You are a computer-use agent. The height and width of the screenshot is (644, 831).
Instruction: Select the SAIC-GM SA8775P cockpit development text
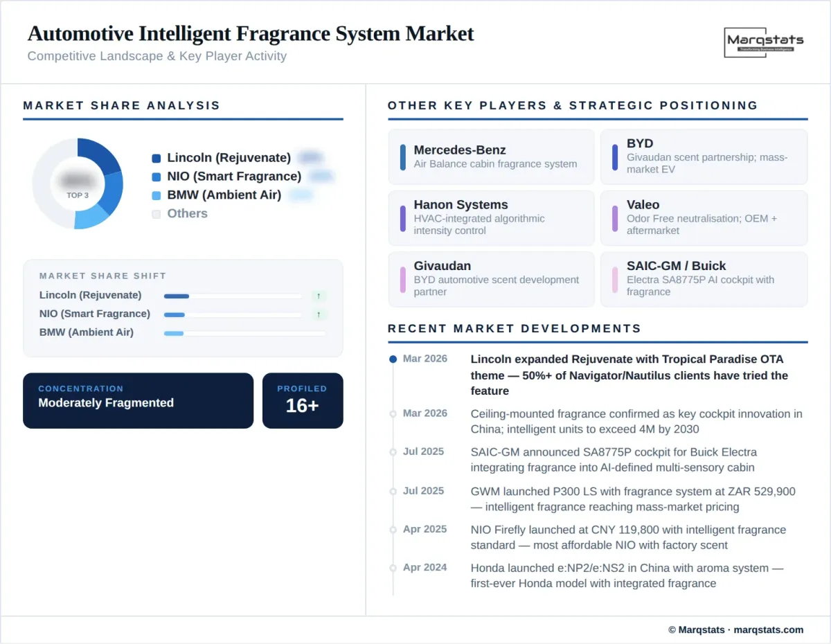click(614, 460)
